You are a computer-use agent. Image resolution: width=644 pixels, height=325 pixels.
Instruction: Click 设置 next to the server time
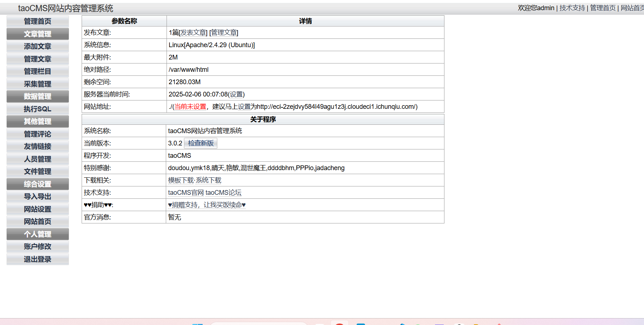point(236,94)
